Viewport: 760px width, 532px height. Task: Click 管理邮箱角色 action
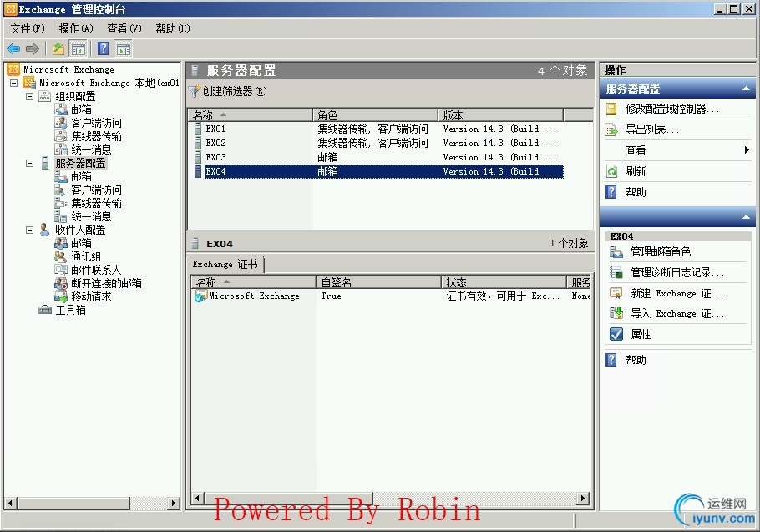pos(660,252)
